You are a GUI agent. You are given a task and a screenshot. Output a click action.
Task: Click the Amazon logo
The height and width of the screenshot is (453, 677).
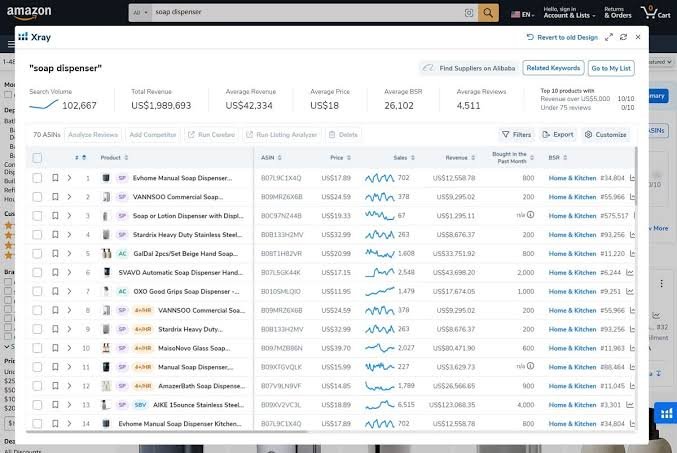tap(29, 12)
